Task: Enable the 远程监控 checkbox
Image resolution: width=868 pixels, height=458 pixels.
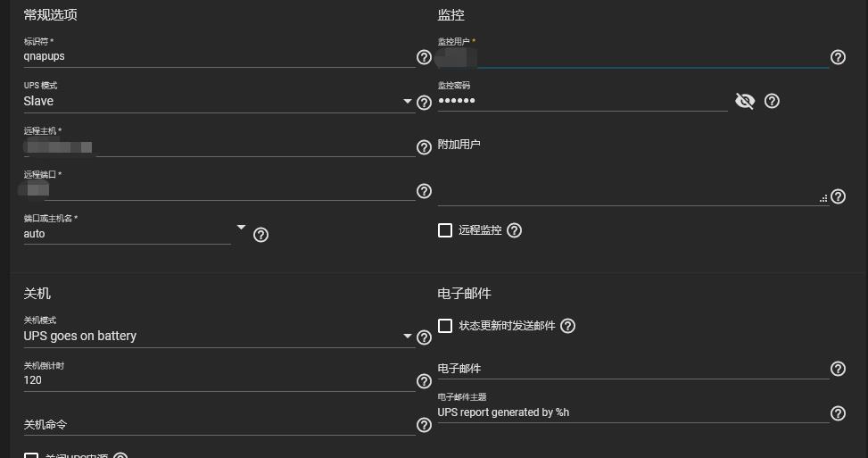Action: [x=445, y=230]
